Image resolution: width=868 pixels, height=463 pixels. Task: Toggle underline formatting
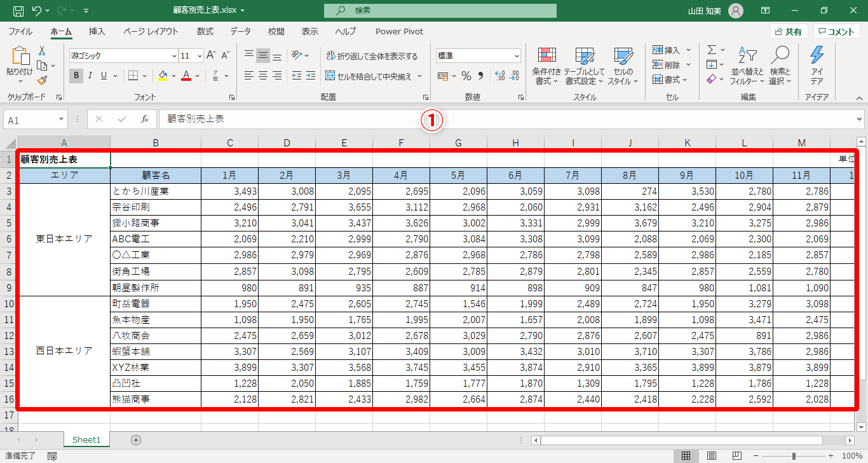point(104,76)
